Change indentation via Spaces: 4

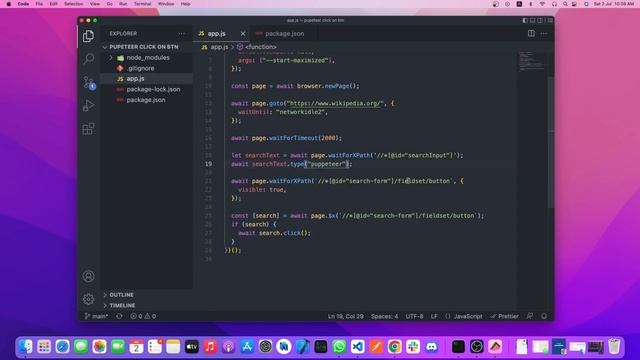point(384,316)
